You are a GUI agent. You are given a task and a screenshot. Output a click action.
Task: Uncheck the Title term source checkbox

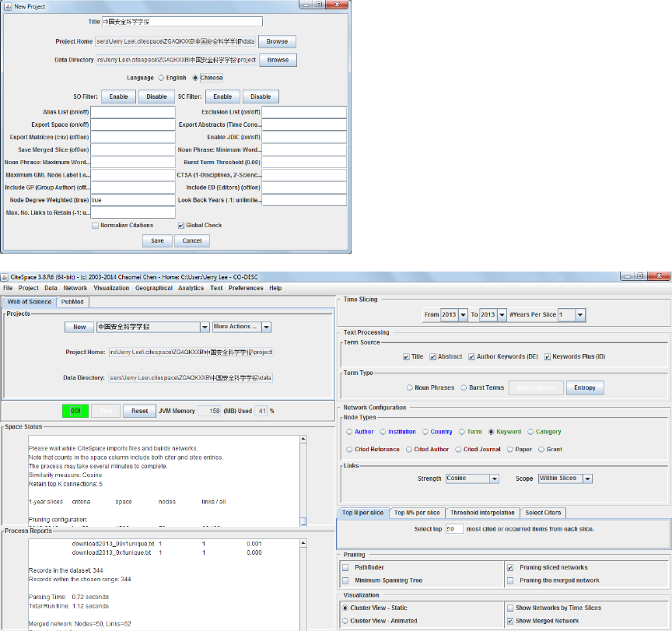[406, 356]
